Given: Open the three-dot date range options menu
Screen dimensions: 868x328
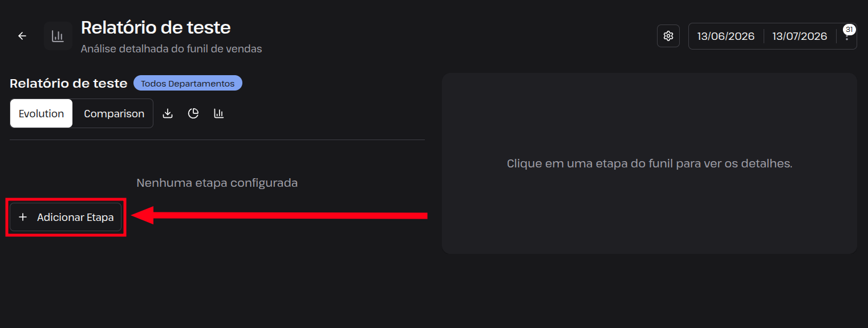Looking at the screenshot, I should [x=847, y=36].
